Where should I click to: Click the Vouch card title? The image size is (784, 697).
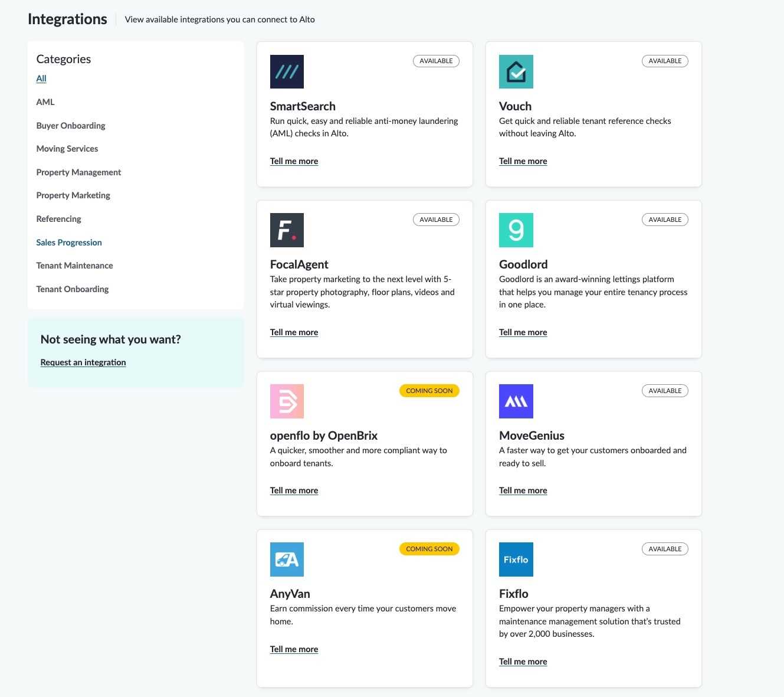click(516, 106)
